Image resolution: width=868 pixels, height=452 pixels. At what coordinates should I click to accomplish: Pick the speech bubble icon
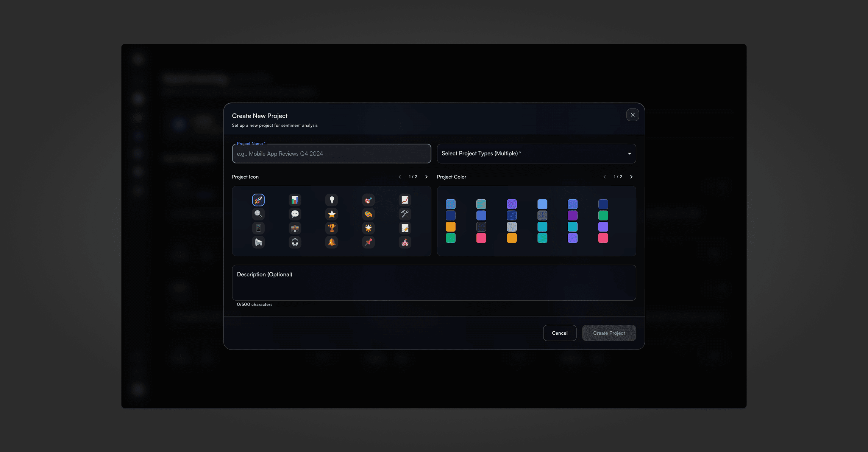[x=295, y=214]
